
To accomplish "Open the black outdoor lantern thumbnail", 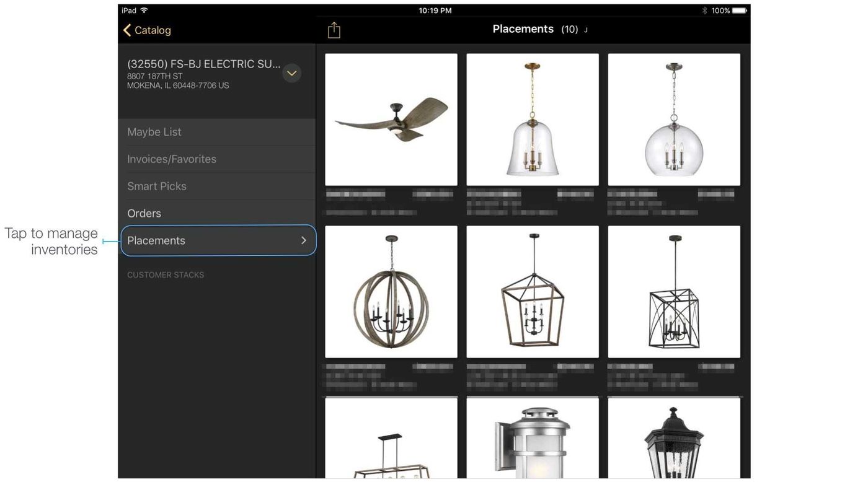I will point(674,438).
